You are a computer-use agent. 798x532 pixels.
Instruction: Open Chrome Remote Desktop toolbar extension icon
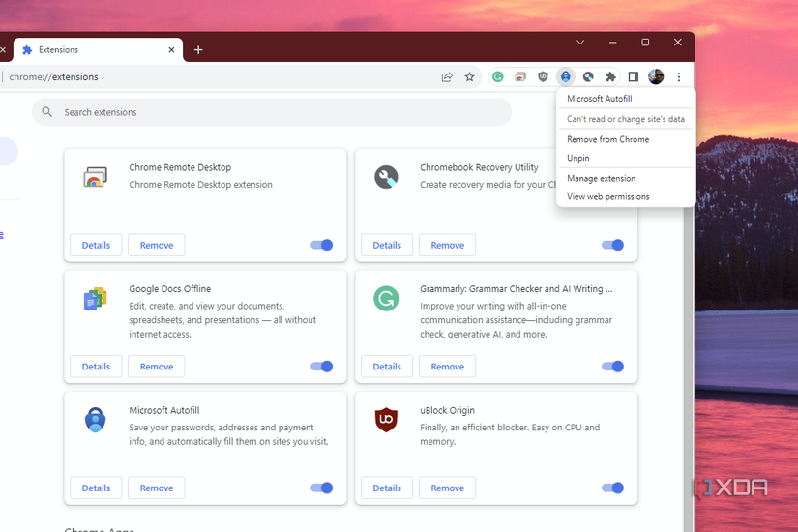520,76
